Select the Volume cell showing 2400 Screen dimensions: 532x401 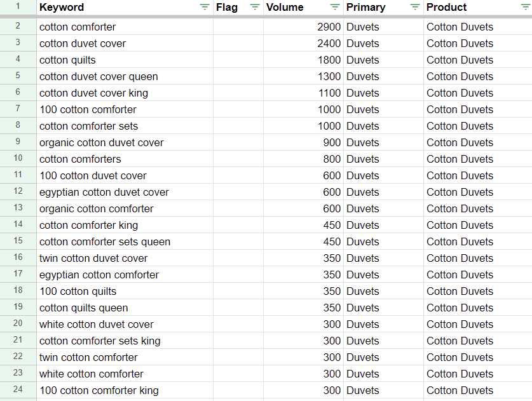(x=303, y=43)
